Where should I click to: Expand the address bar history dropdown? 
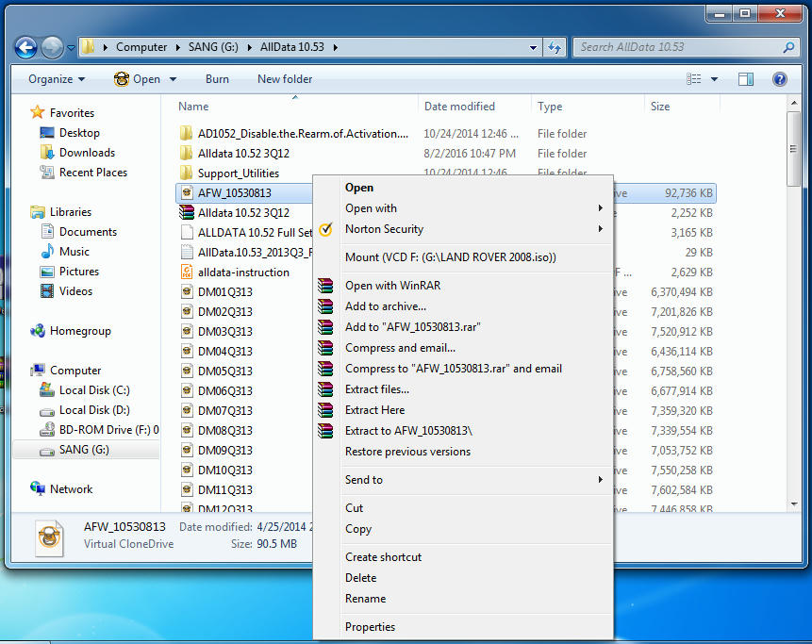(x=533, y=48)
